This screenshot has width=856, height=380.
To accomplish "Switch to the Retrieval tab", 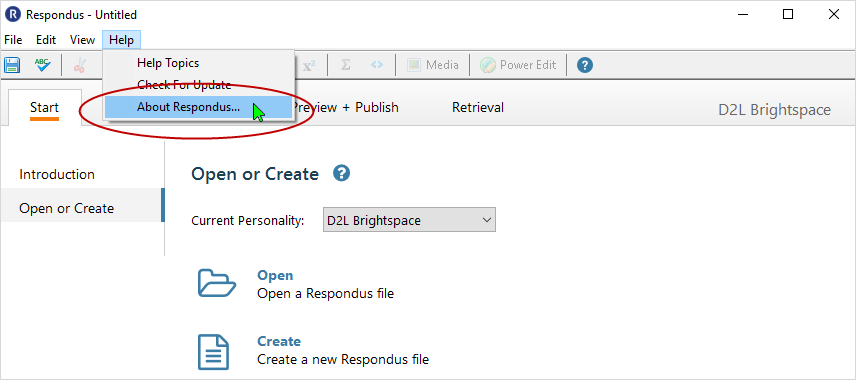I will pyautogui.click(x=478, y=108).
